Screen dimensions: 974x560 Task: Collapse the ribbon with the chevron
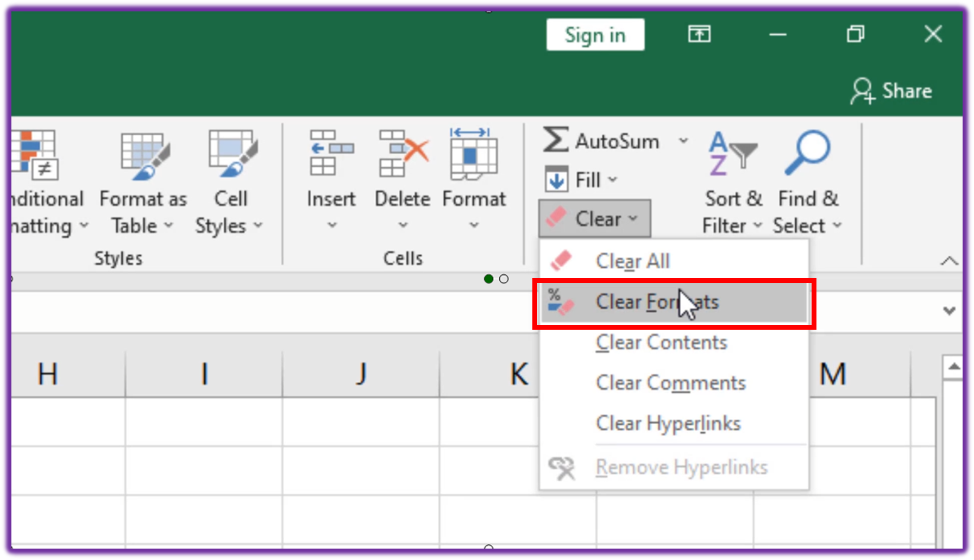coord(948,261)
